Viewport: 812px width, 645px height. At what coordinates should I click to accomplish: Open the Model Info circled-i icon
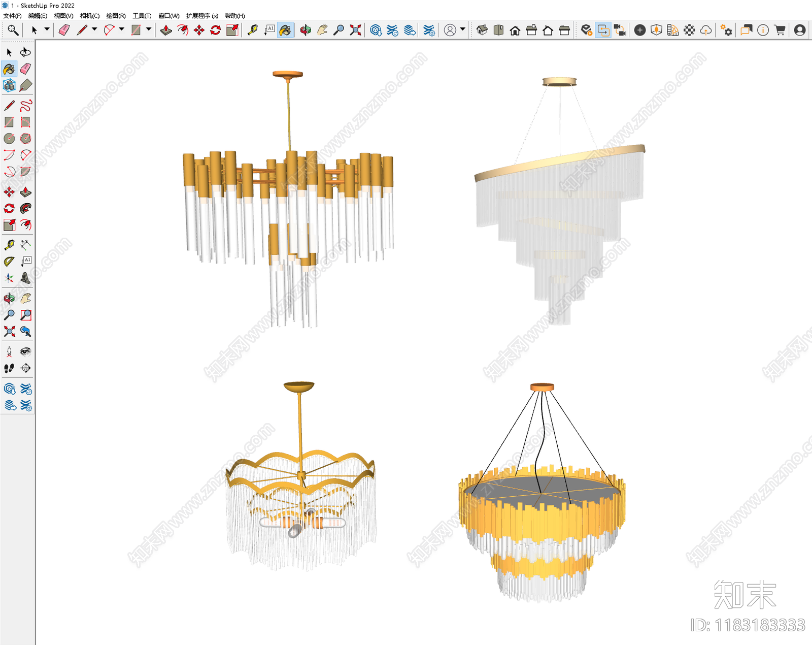pos(763,30)
